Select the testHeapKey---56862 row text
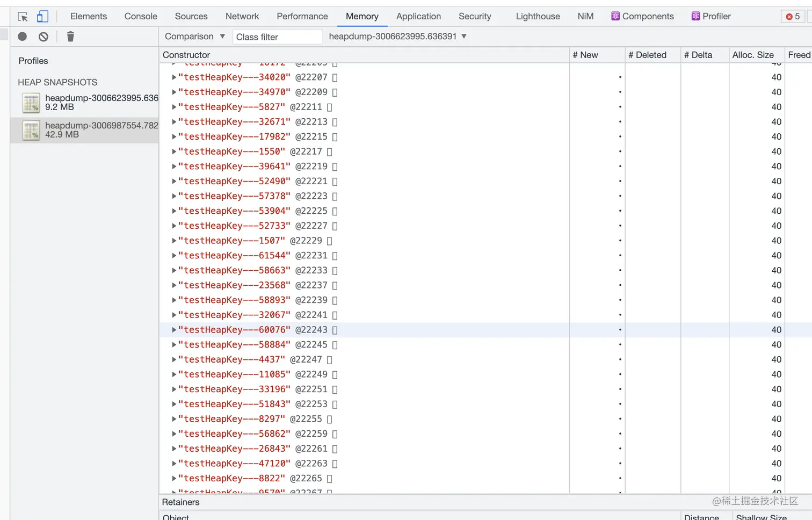The image size is (812, 520). coord(234,434)
